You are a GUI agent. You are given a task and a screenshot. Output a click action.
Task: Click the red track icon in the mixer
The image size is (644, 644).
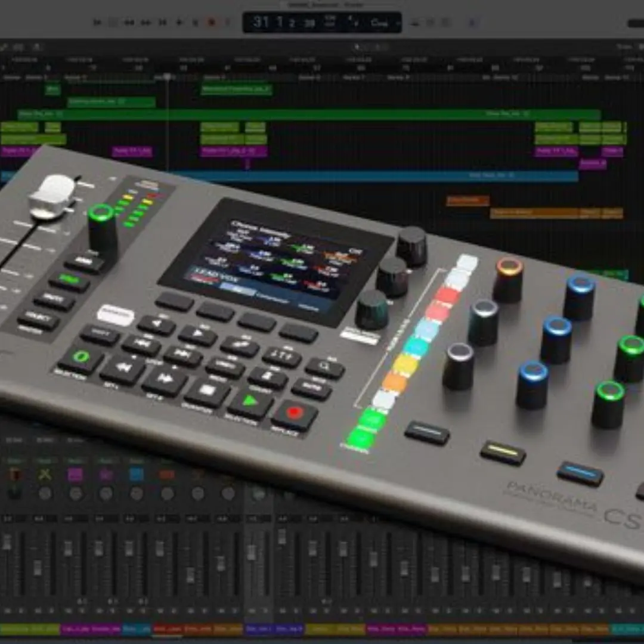[167, 475]
